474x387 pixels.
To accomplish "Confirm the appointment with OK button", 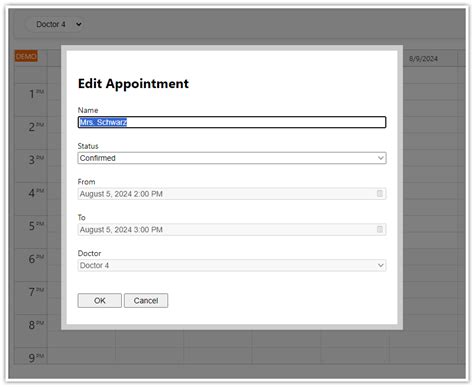I will [x=99, y=301].
